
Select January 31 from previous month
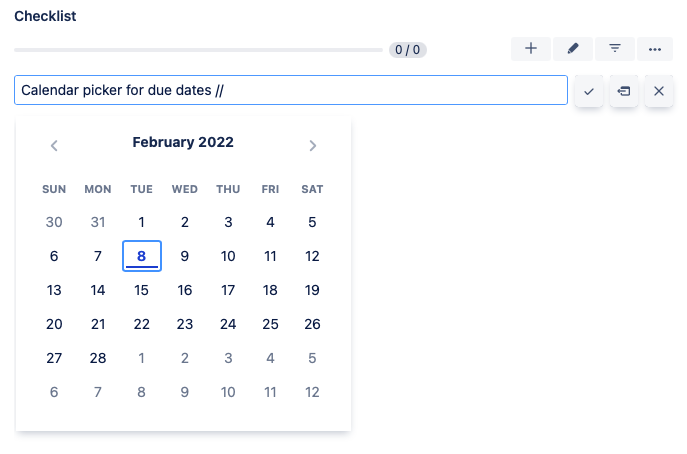coord(98,222)
